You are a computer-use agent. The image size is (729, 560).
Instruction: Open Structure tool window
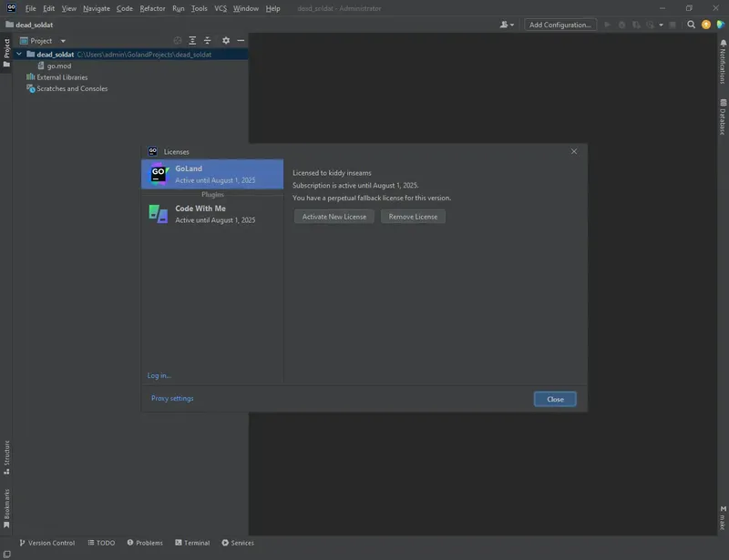[6, 457]
